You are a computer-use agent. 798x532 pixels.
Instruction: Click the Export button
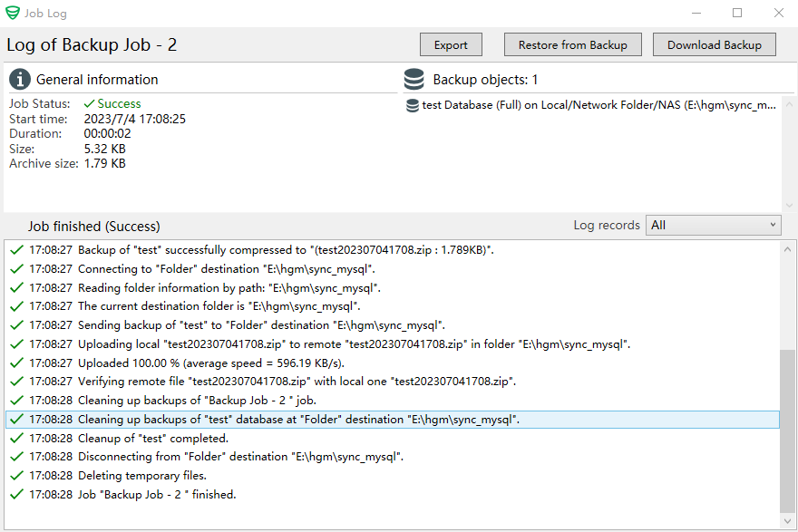[451, 44]
